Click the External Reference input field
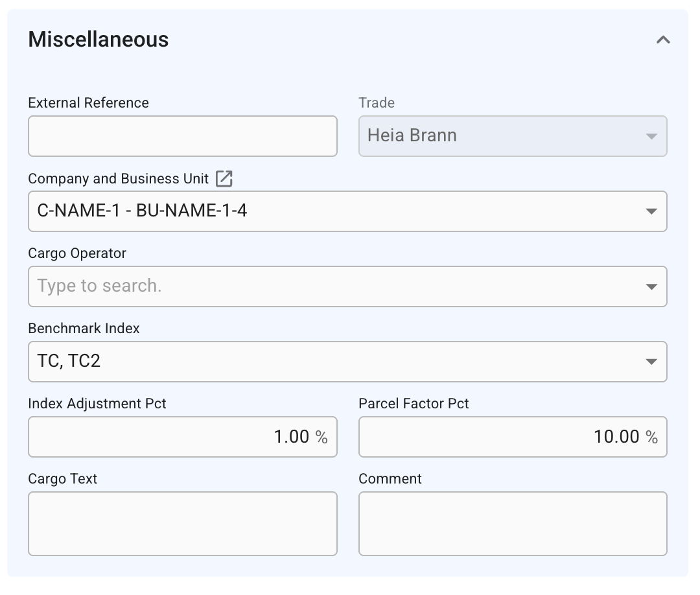The height and width of the screenshot is (595, 700). coord(182,136)
